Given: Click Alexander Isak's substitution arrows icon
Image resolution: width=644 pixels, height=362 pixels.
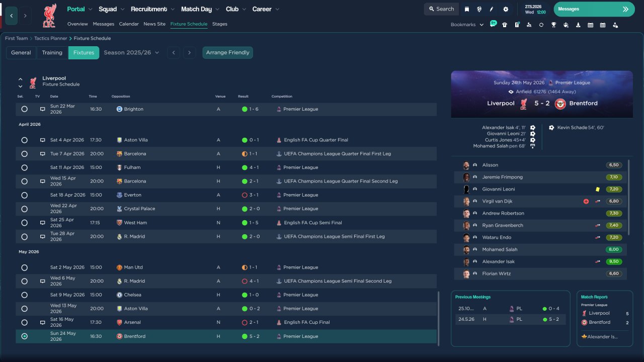Looking at the screenshot, I should pos(598,261).
